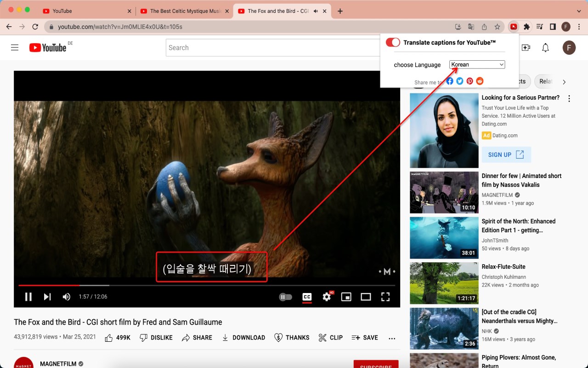
Task: Switch to theater mode
Action: (x=366, y=297)
